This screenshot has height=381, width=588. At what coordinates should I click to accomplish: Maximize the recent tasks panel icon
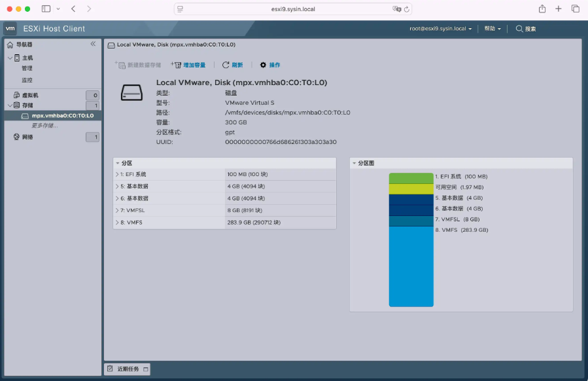pos(146,369)
